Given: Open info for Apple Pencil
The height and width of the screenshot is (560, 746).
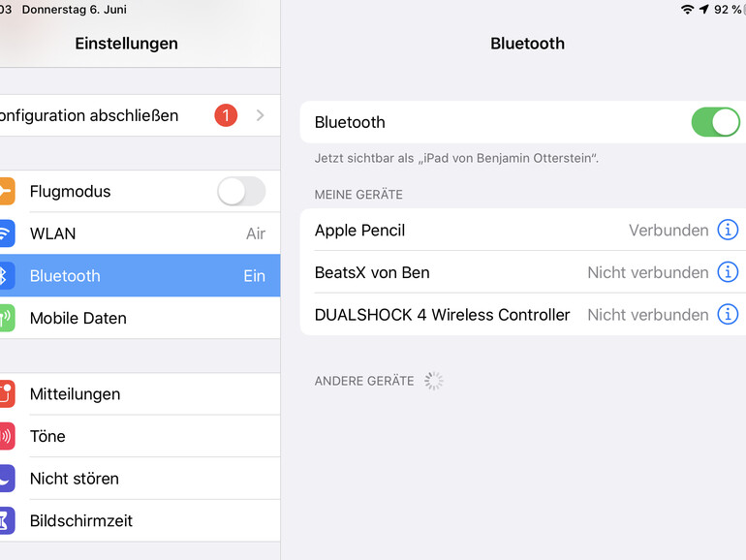Looking at the screenshot, I should pos(728,230).
